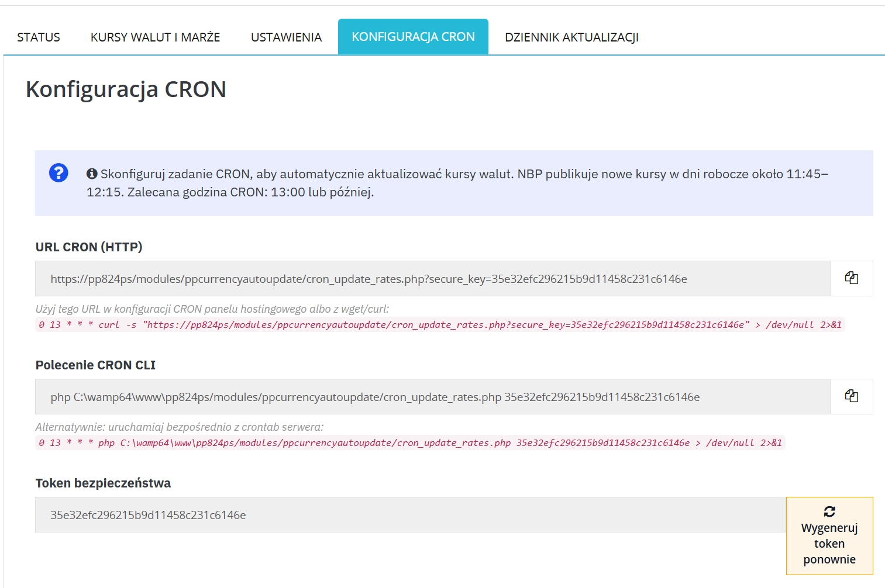
Task: Click the red PHP crontab example line
Action: point(409,442)
